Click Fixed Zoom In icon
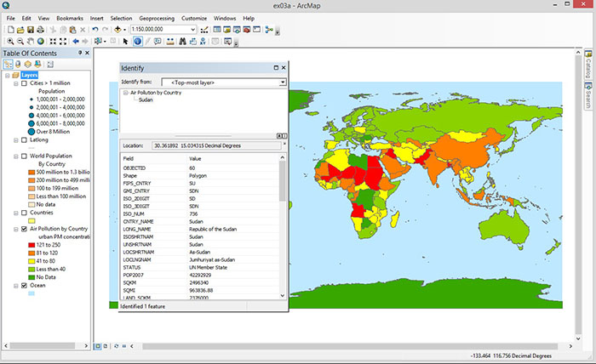The image size is (596, 364). pos(53,42)
